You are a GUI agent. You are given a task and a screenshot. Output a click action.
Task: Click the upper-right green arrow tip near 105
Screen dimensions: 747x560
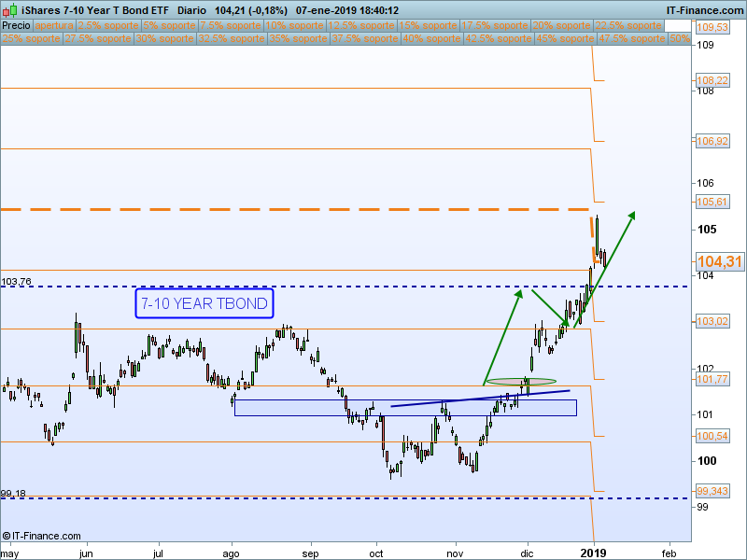pos(634,214)
